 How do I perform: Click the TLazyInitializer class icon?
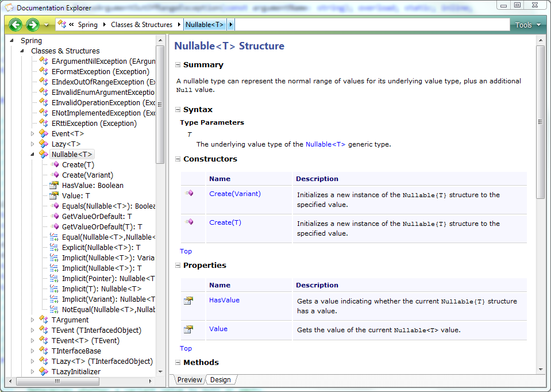(x=44, y=371)
